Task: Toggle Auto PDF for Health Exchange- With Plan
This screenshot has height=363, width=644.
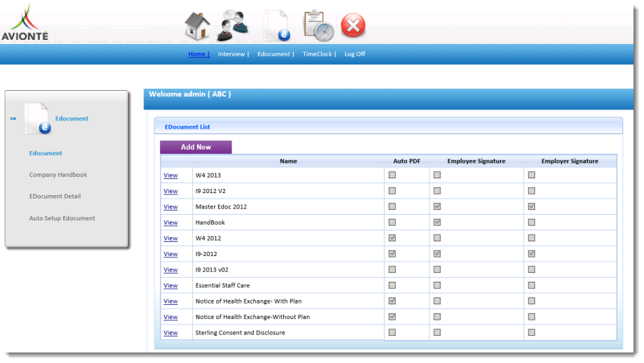Action: click(x=392, y=301)
